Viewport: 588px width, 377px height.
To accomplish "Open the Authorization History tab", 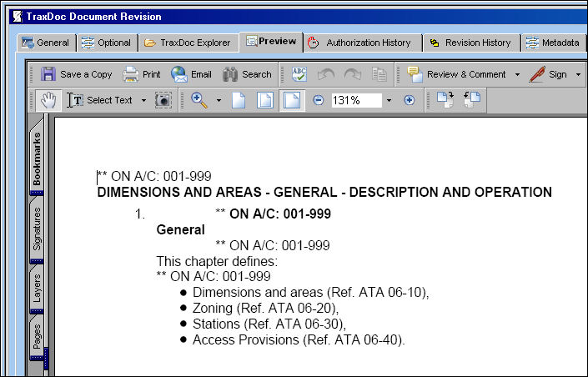I will pos(362,43).
